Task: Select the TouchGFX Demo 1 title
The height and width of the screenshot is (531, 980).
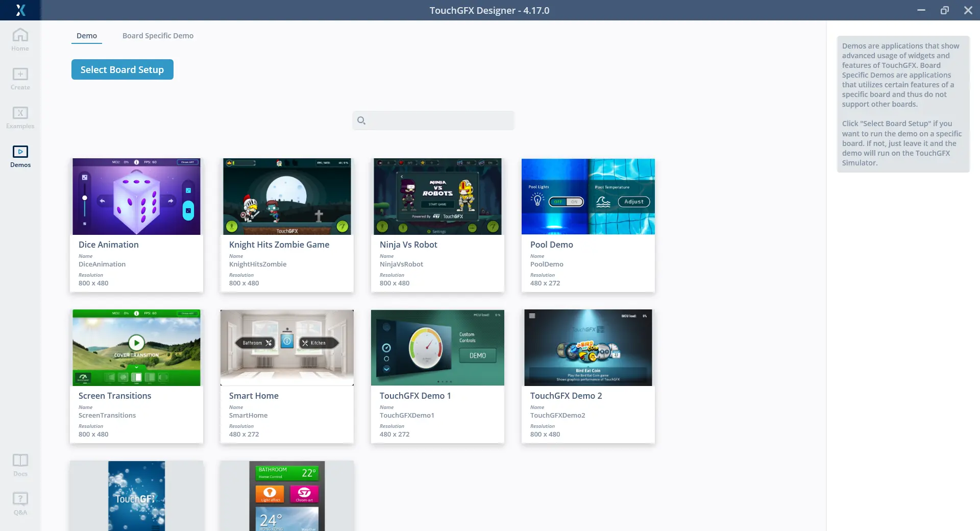Action: coord(415,396)
